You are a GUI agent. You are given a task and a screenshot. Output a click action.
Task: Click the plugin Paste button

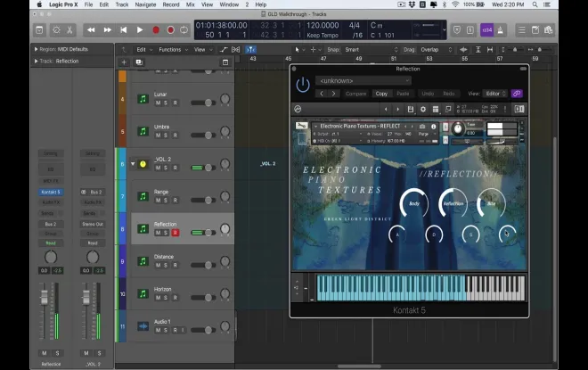click(403, 94)
